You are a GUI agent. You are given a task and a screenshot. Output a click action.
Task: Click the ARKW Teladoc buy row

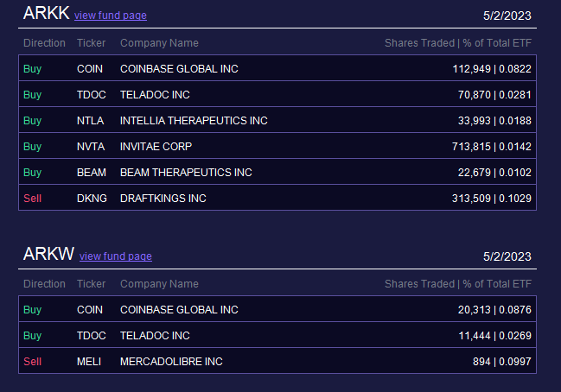[277, 335]
